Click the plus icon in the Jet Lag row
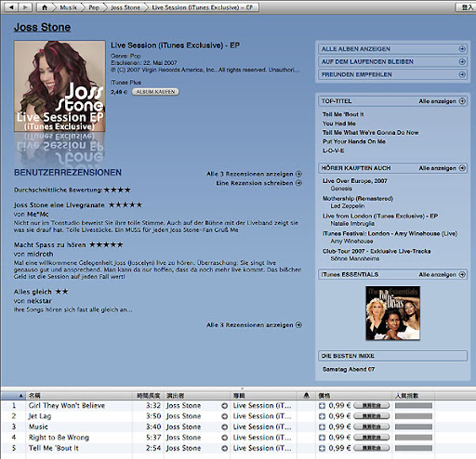 point(322,416)
